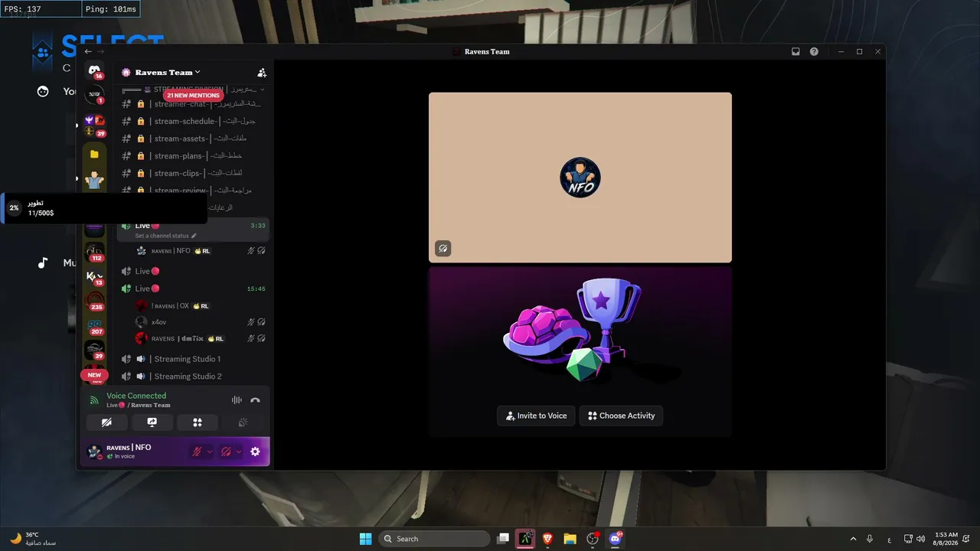The width and height of the screenshot is (980, 551).
Task: Open the server with badge 207
Action: tap(95, 325)
